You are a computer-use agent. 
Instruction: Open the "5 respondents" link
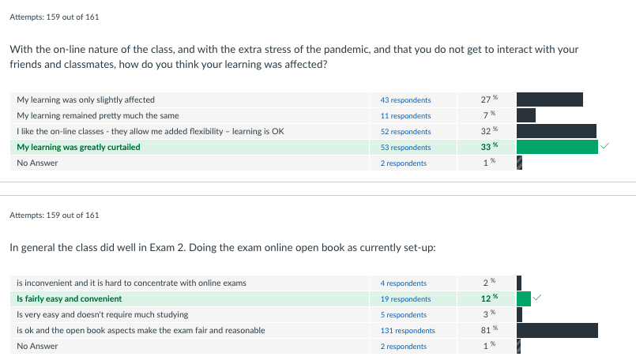[x=403, y=315]
